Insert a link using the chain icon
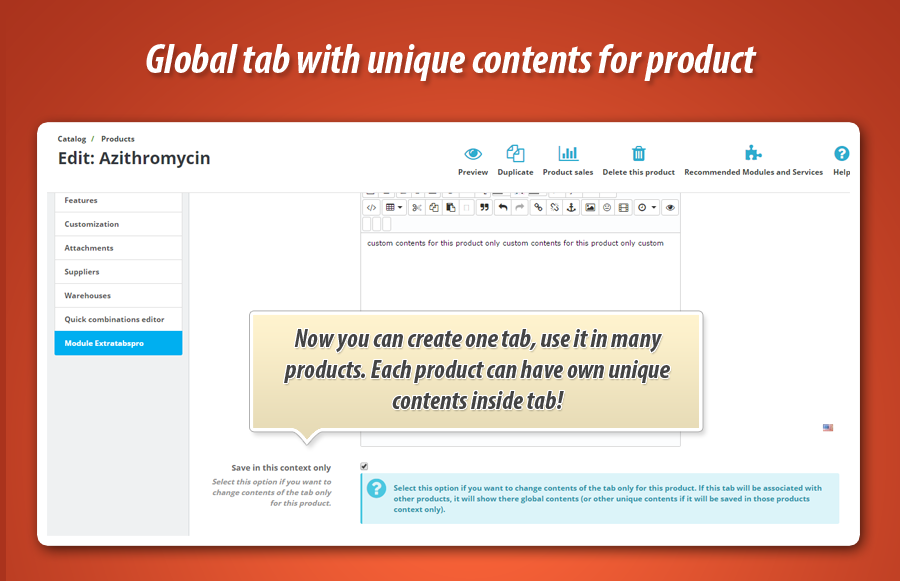 536,207
